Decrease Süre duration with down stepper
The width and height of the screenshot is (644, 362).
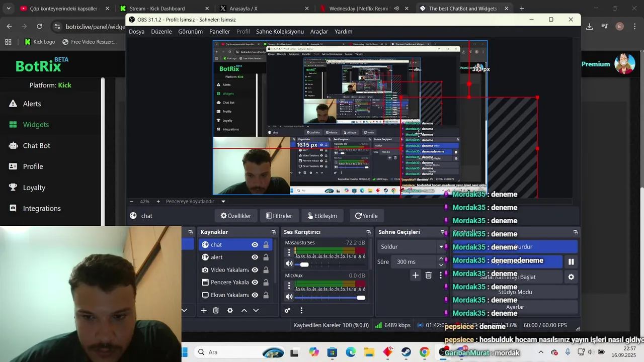point(441,264)
